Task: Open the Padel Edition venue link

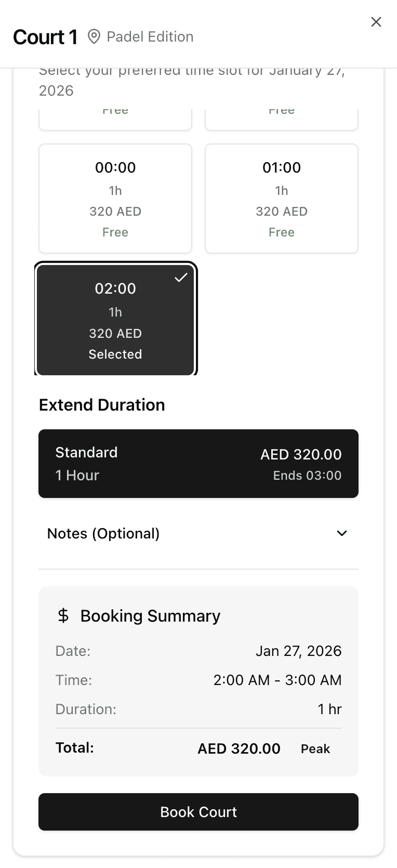Action: 150,37
